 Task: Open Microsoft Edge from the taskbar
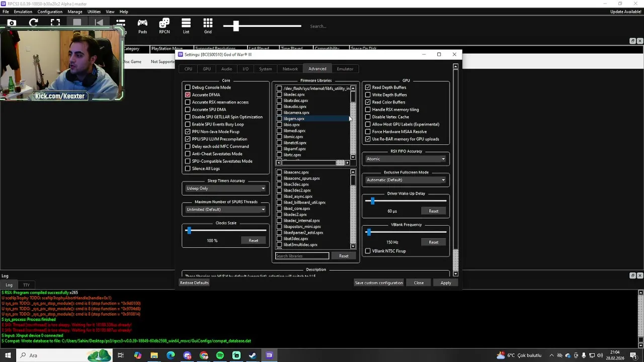point(171,355)
